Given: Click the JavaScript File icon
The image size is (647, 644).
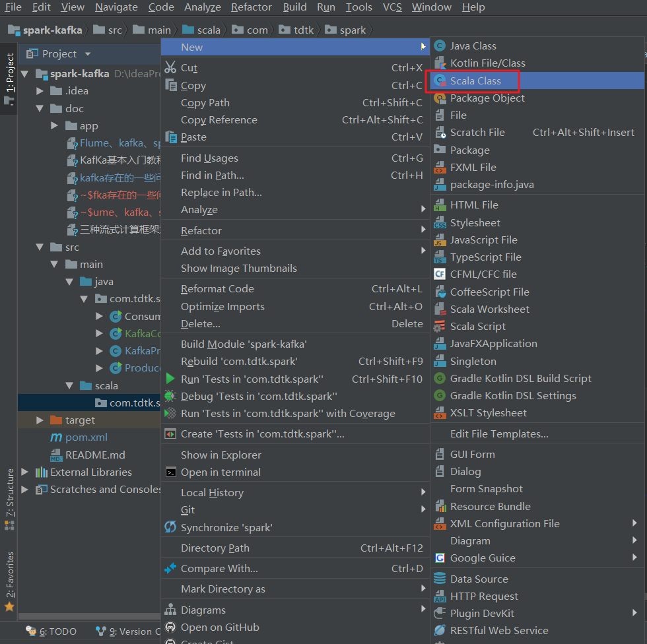Looking at the screenshot, I should point(440,240).
